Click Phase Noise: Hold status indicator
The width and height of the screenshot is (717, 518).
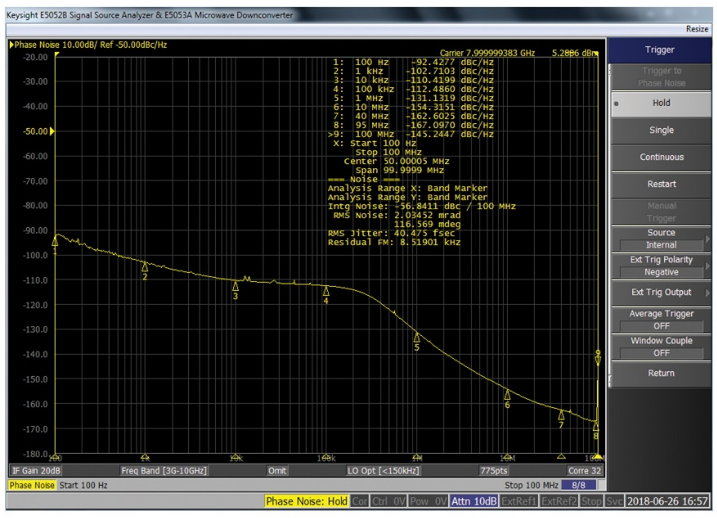pos(306,502)
